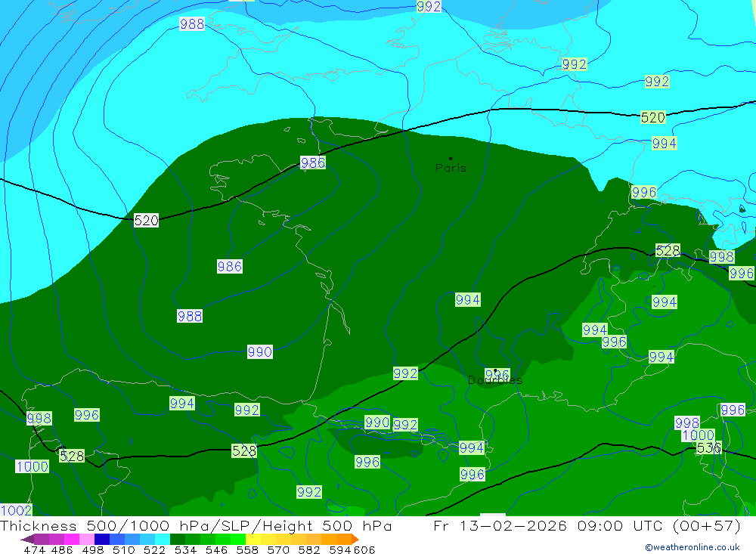Click the legend value 498
Viewport: 756px width, 554px height.
pos(93,549)
